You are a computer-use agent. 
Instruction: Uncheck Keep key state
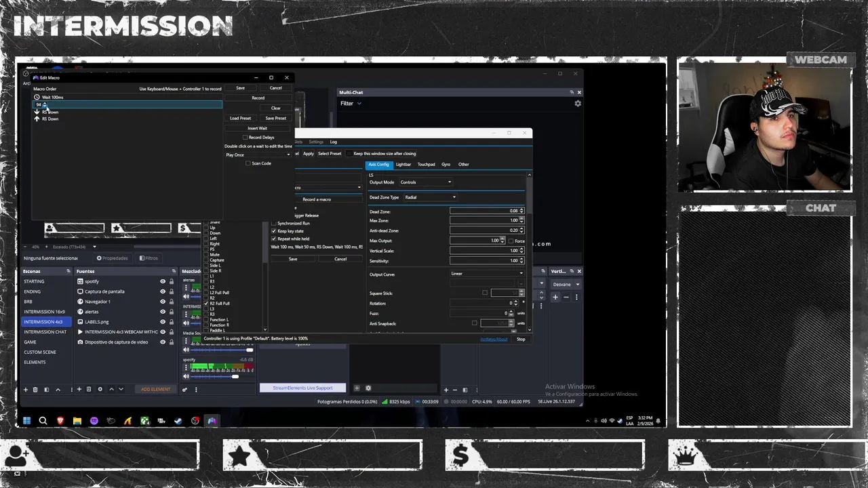pyautogui.click(x=274, y=231)
